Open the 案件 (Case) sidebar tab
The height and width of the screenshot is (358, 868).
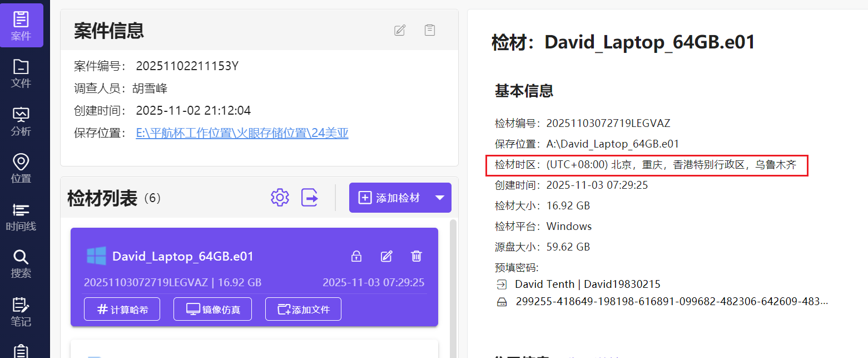[x=21, y=26]
